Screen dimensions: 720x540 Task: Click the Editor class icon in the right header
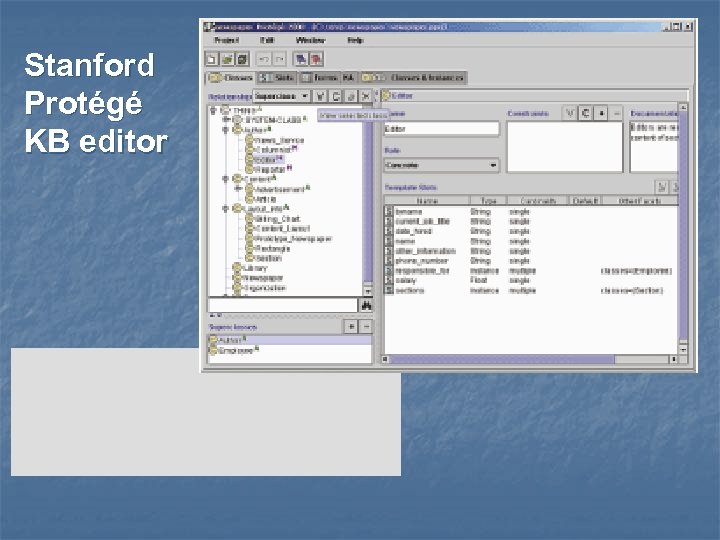click(x=386, y=96)
